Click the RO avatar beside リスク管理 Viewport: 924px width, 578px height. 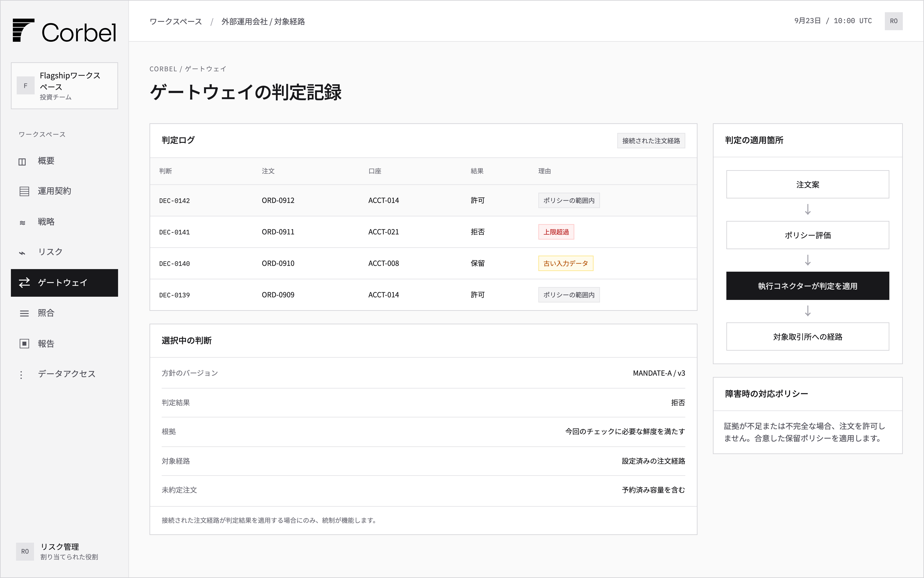(x=25, y=551)
